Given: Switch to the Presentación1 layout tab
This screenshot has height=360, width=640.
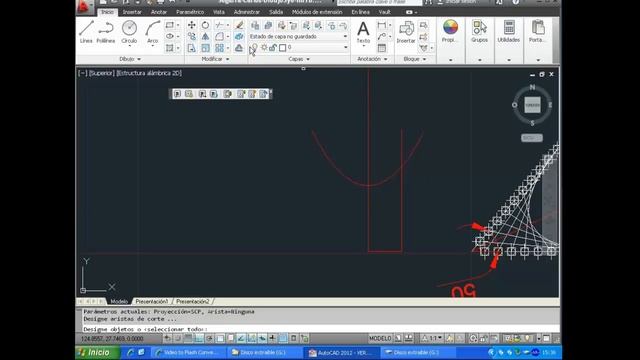Looking at the screenshot, I should (151, 302).
